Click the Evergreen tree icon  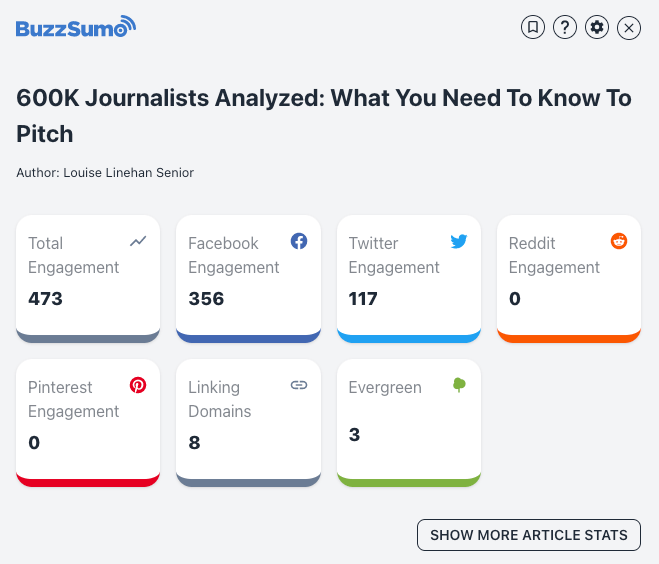coord(459,385)
